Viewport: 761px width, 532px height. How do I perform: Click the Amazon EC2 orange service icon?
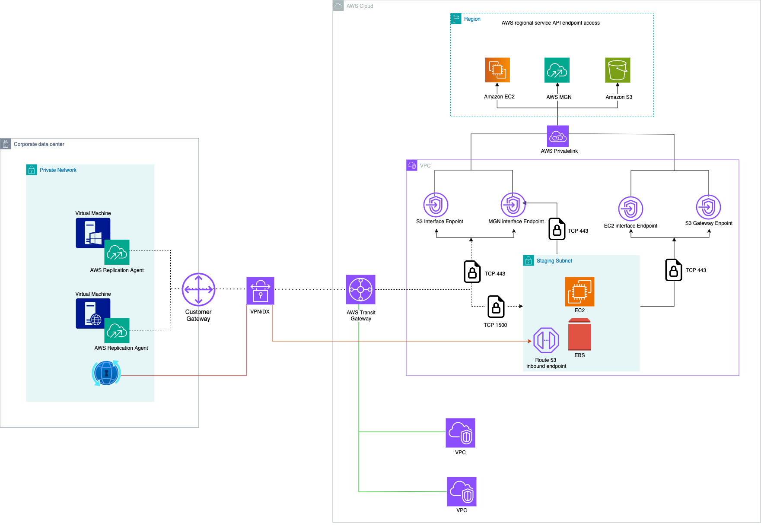tap(497, 70)
